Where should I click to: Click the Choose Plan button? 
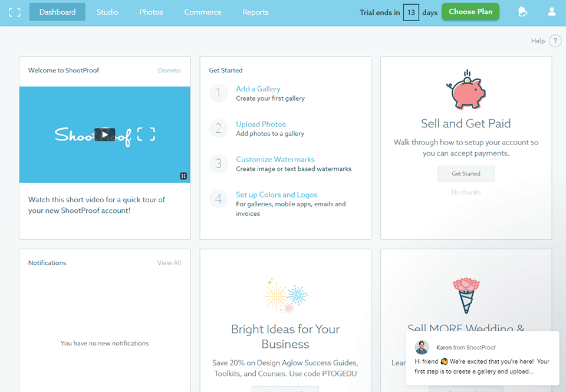coord(470,11)
